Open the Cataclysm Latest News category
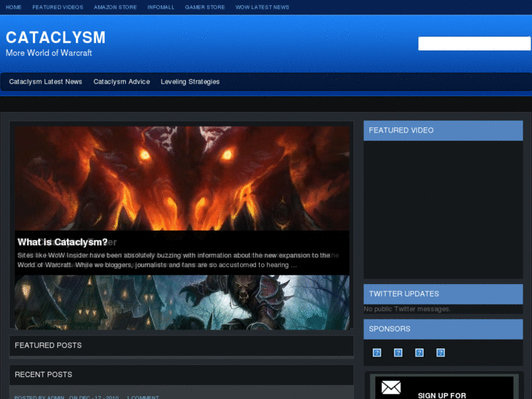 45,82
